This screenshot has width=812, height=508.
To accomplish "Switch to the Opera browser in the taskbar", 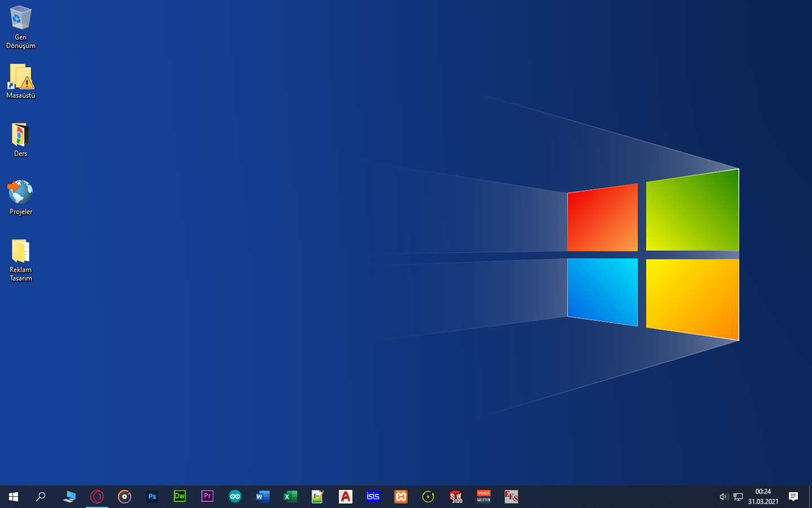I will pos(97,497).
